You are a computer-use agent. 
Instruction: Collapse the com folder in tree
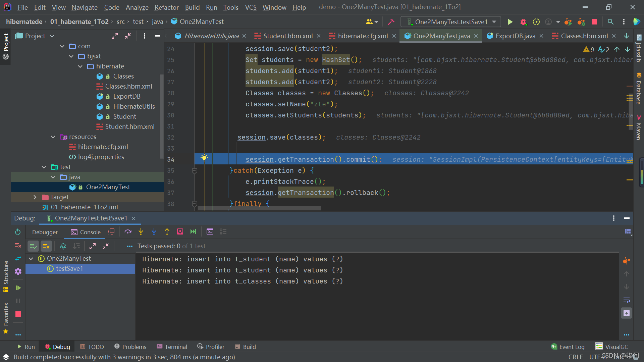pyautogui.click(x=62, y=46)
